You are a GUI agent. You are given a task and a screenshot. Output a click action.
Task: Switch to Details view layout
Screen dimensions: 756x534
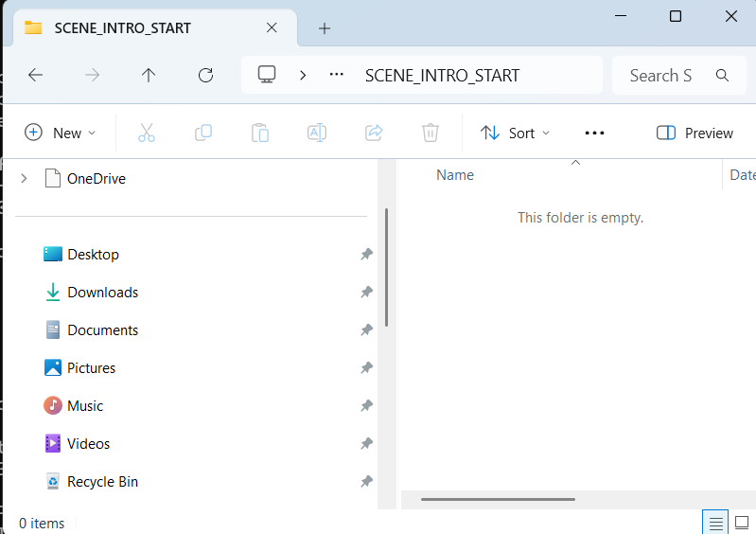pyautogui.click(x=716, y=523)
